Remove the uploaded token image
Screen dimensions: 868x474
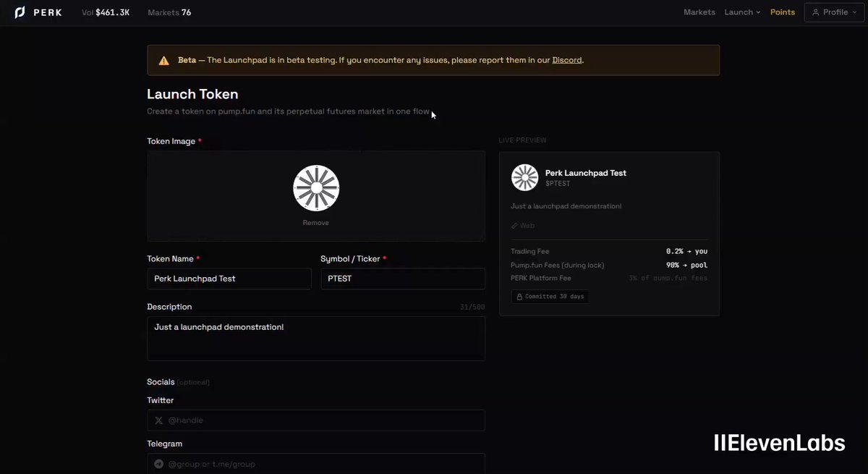pyautogui.click(x=315, y=223)
